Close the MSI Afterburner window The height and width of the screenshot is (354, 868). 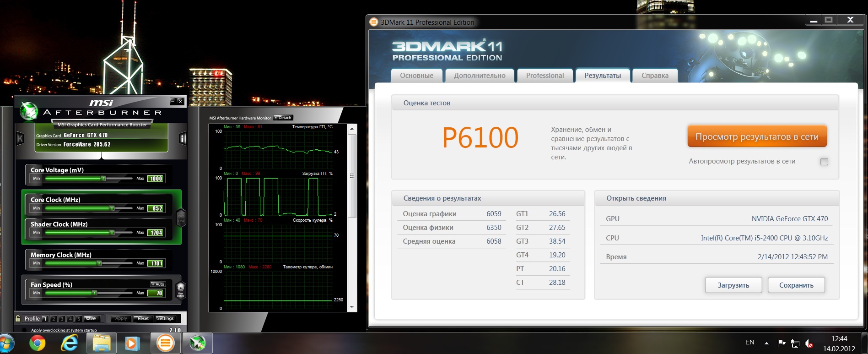coord(180,101)
